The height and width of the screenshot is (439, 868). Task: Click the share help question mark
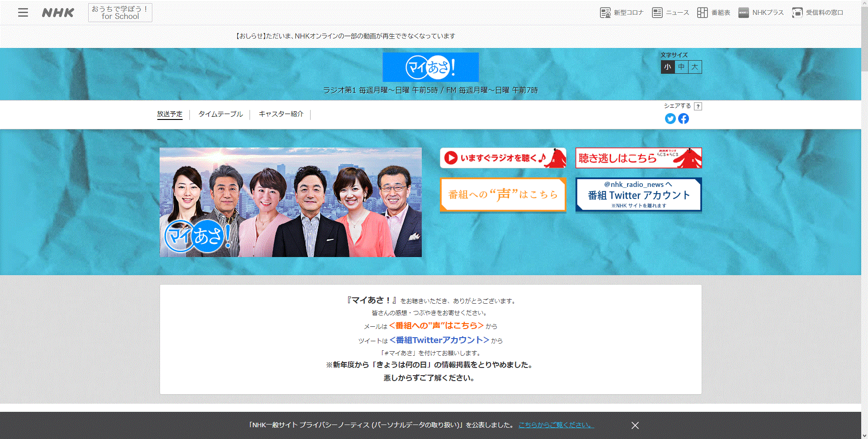(x=698, y=106)
